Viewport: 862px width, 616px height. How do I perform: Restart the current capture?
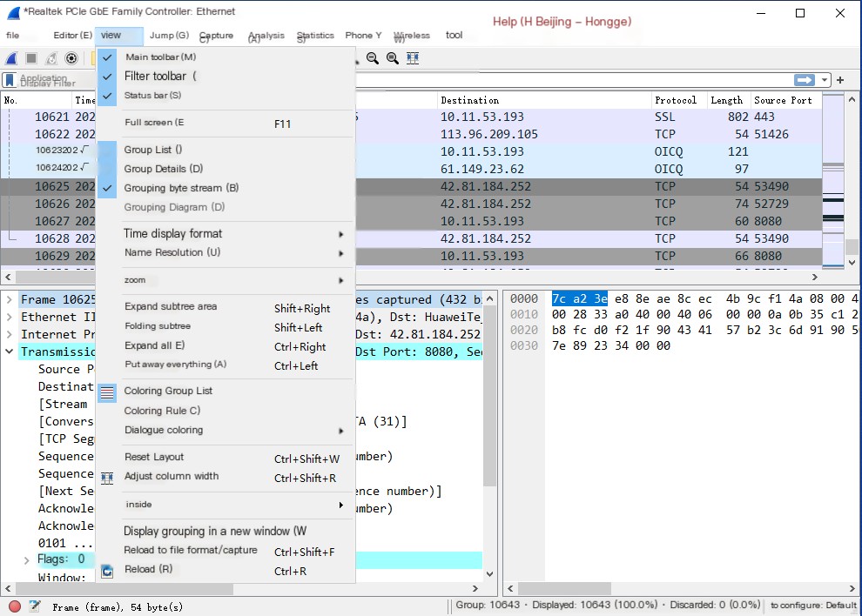click(x=51, y=58)
